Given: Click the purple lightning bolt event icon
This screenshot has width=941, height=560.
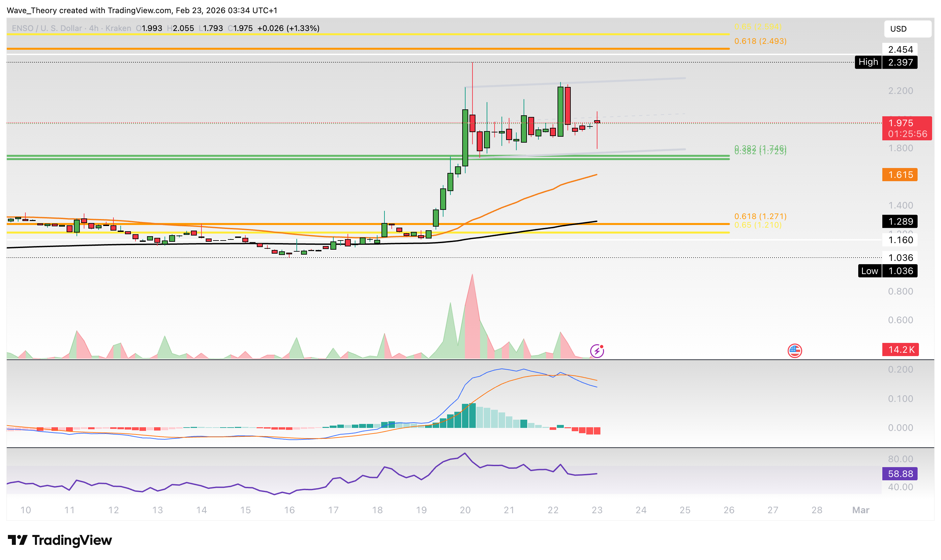Looking at the screenshot, I should pos(597,351).
